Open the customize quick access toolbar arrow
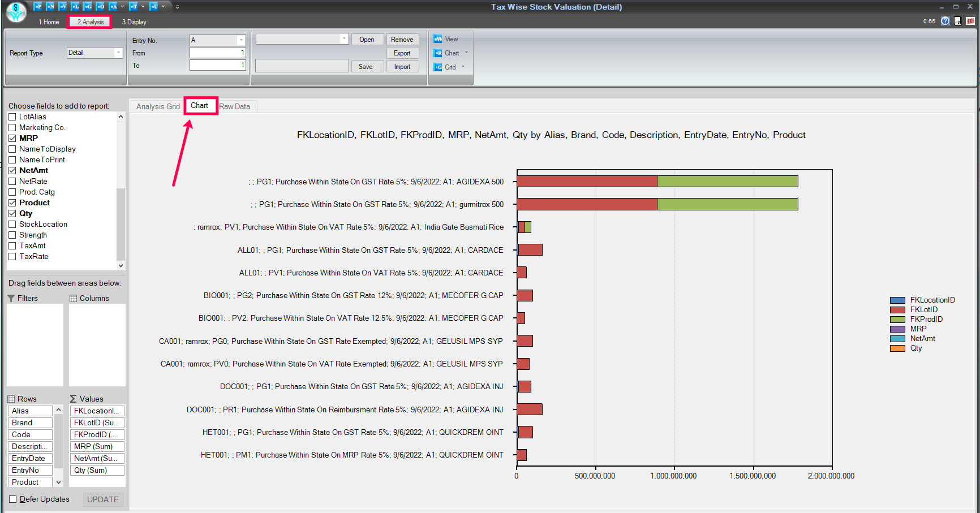Screen dimensions: 980x513 pyautogui.click(x=177, y=7)
